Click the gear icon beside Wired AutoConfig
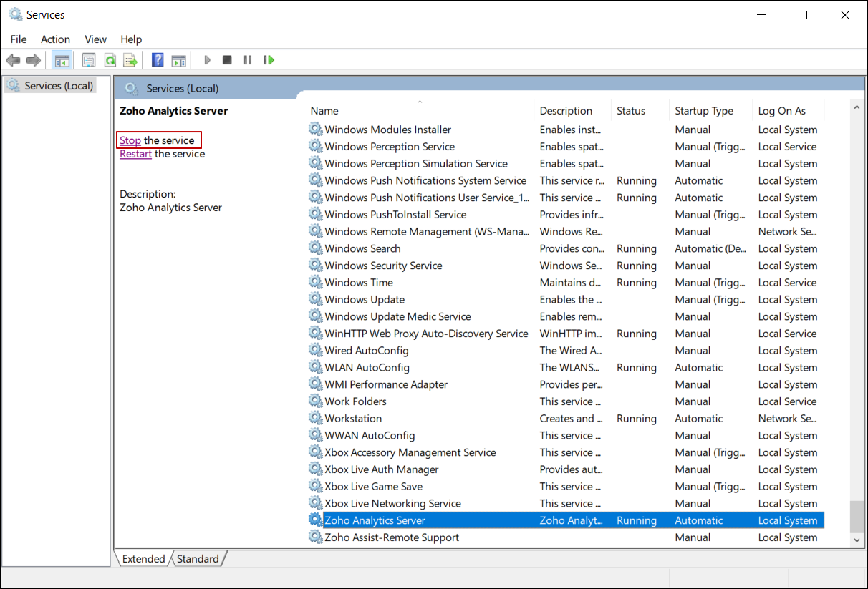Viewport: 868px width, 589px height. (315, 351)
